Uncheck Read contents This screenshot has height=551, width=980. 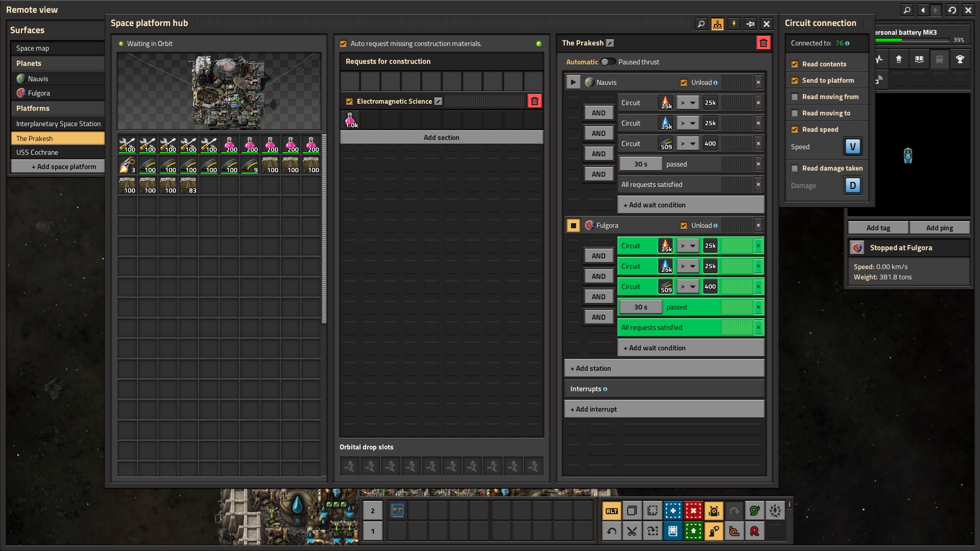795,64
